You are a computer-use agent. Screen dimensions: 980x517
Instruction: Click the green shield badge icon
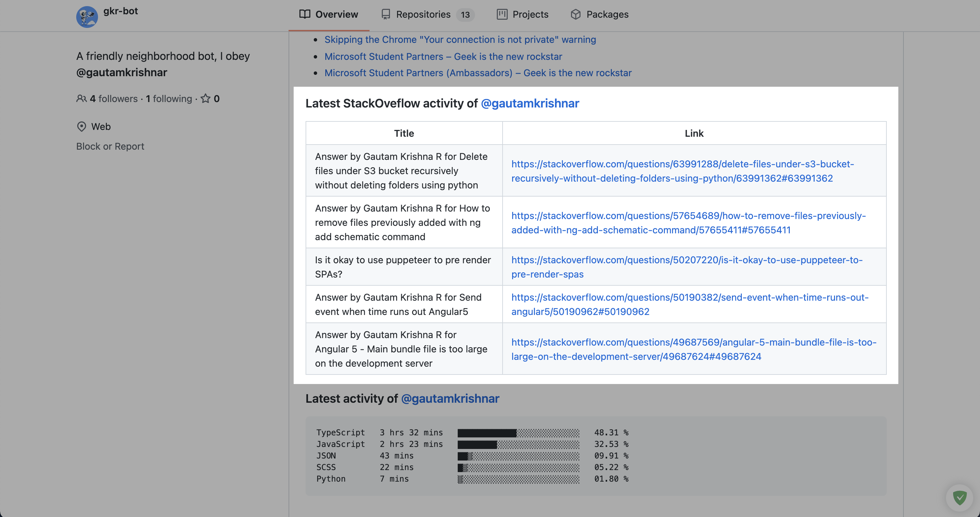pos(960,498)
